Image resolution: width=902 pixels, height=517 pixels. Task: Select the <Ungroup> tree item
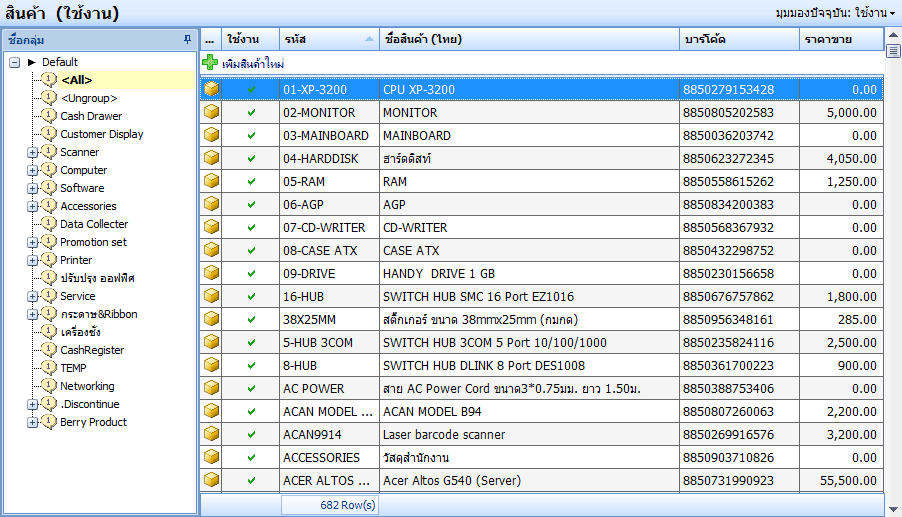[88, 98]
